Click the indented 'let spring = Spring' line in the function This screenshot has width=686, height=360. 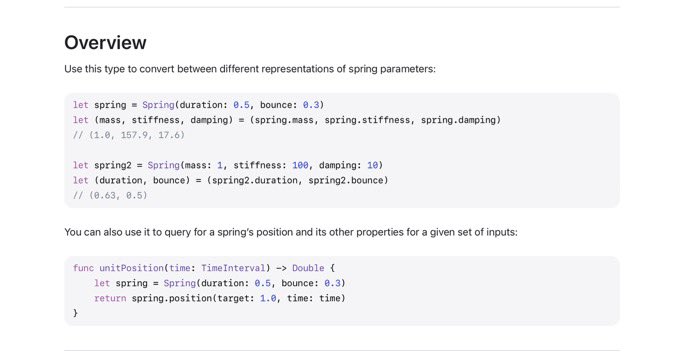(220, 283)
